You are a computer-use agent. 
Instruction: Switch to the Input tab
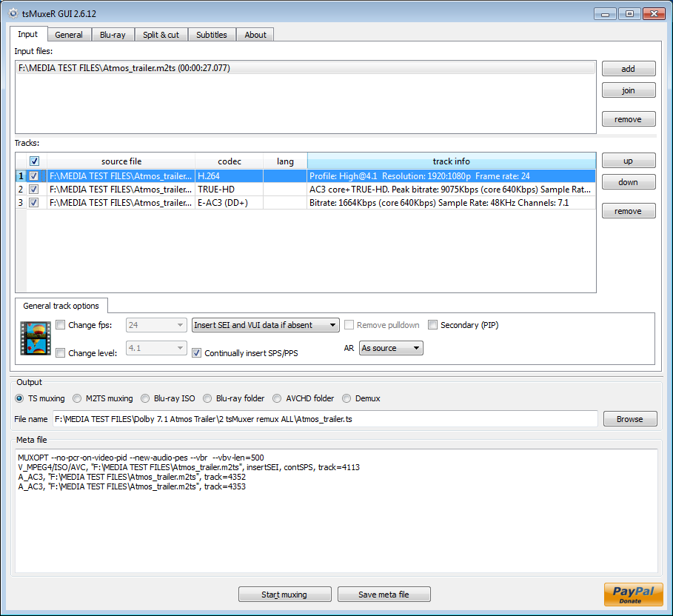[x=28, y=34]
